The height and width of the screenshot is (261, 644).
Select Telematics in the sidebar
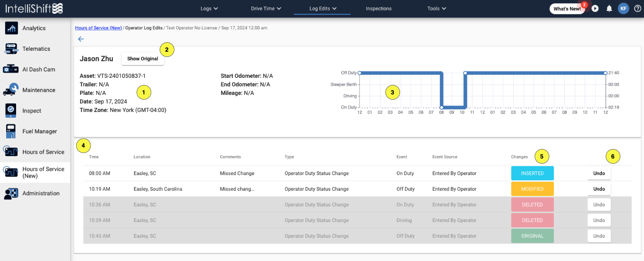[36, 49]
